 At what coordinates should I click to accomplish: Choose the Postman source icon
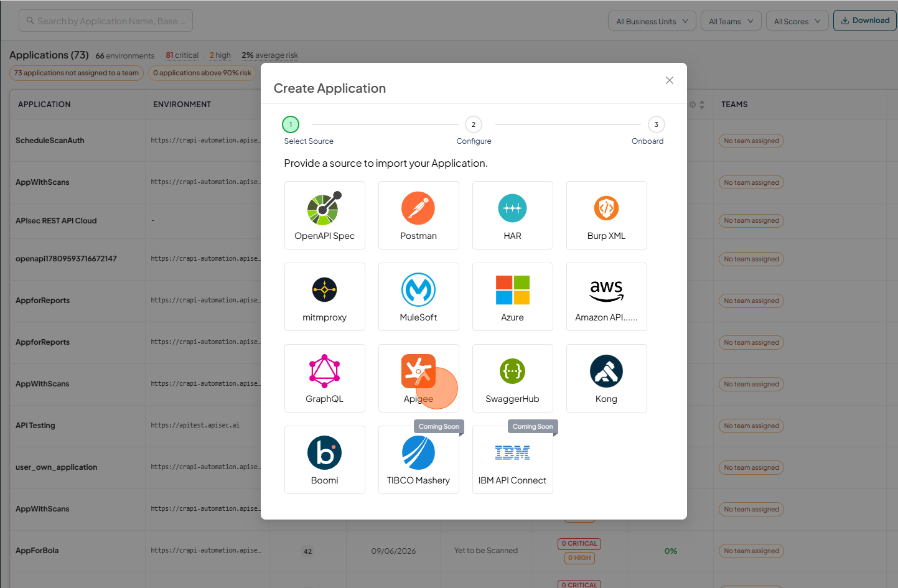point(418,208)
